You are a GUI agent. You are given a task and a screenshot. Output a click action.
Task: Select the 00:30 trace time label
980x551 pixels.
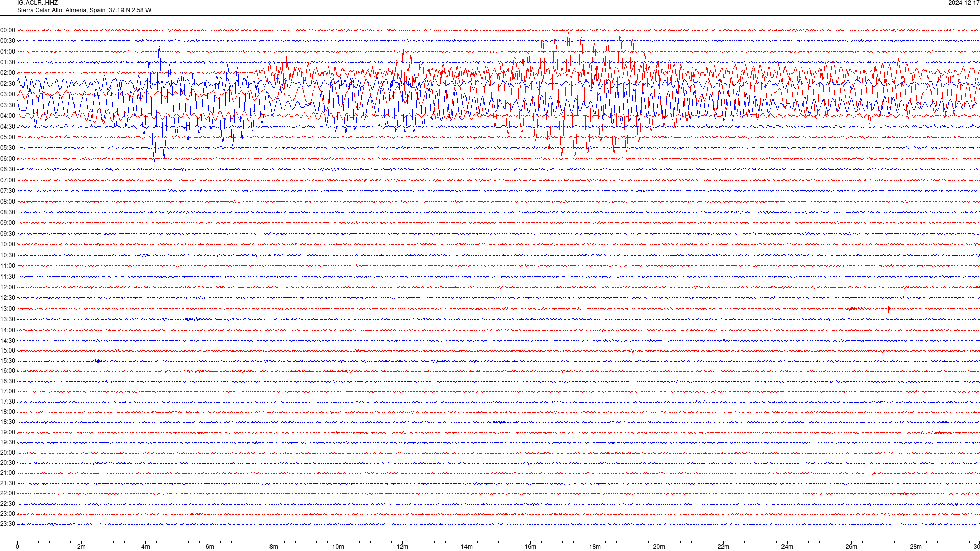coord(8,41)
